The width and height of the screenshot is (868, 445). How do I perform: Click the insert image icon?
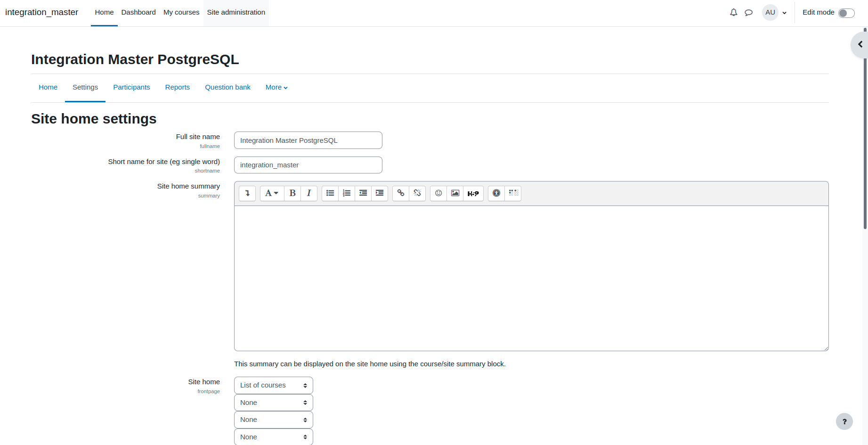click(455, 193)
